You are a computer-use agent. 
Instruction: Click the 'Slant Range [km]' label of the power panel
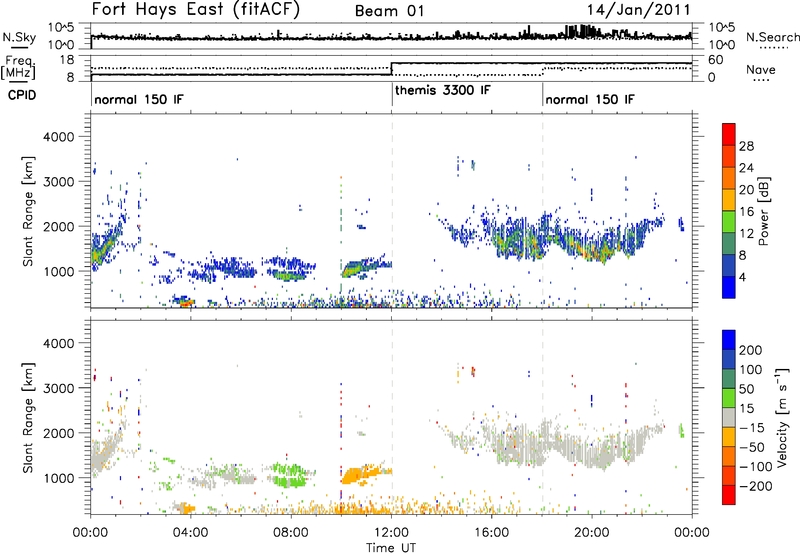(28, 211)
